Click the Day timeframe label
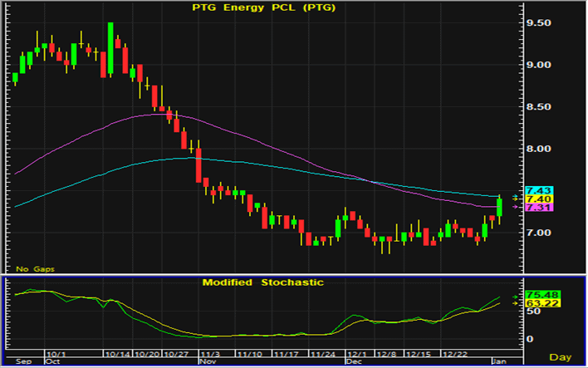 [562, 356]
